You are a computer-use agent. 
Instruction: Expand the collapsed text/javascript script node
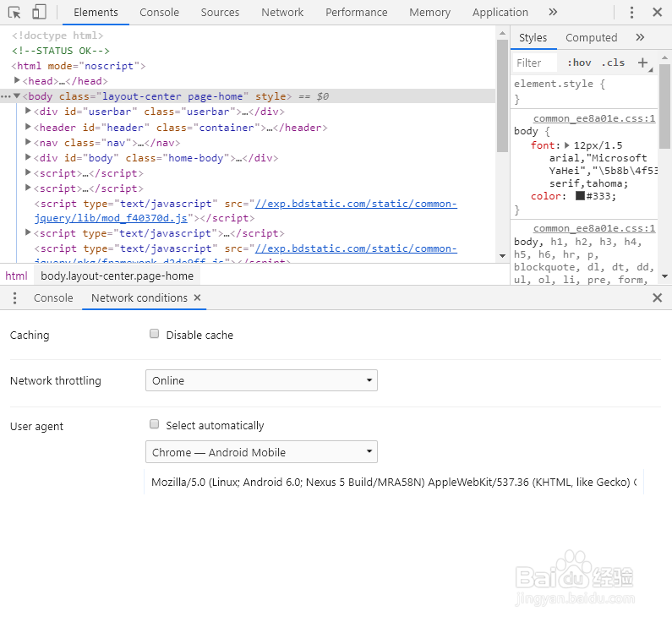click(28, 232)
